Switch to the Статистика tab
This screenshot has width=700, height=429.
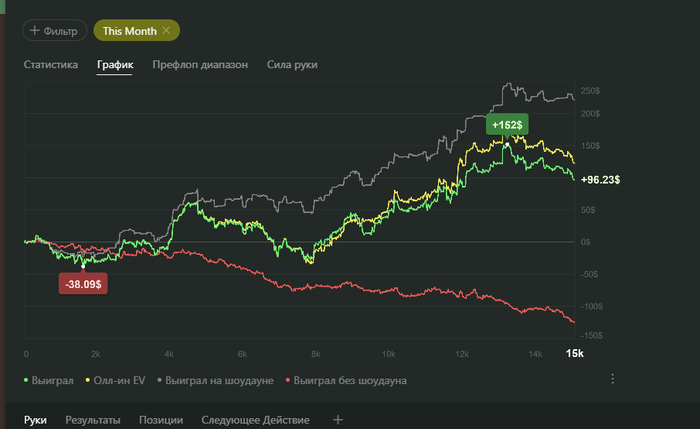[51, 66]
